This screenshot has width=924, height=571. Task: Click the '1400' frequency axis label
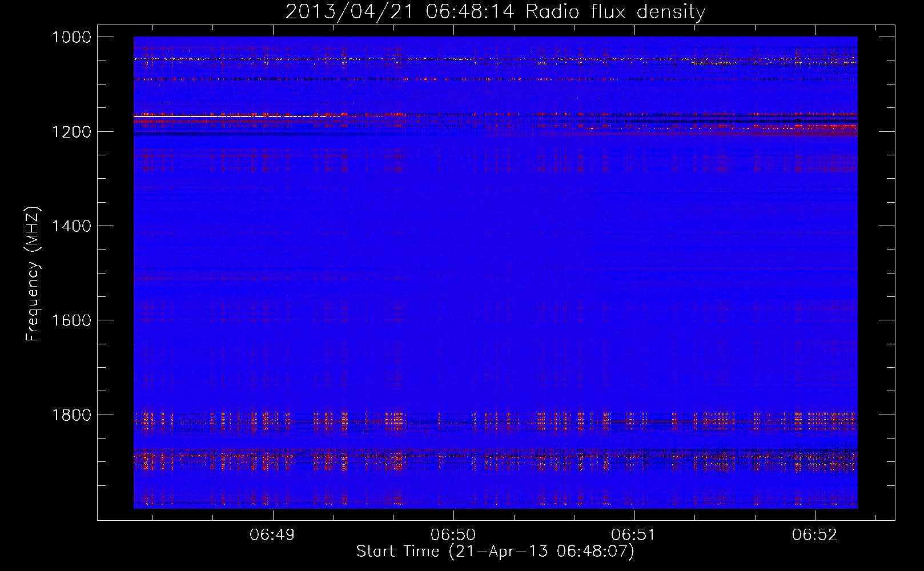pyautogui.click(x=71, y=226)
